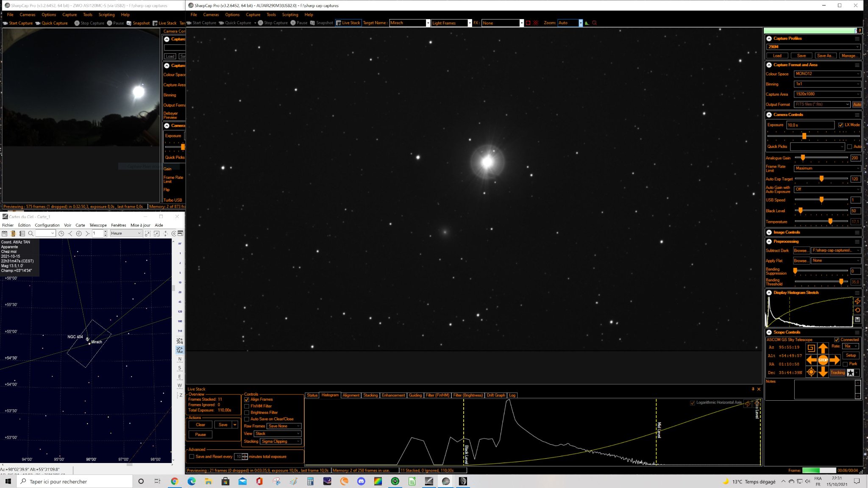Open the Stacking Sigma Clipping dropdown
The width and height of the screenshot is (868, 488).
pos(280,441)
